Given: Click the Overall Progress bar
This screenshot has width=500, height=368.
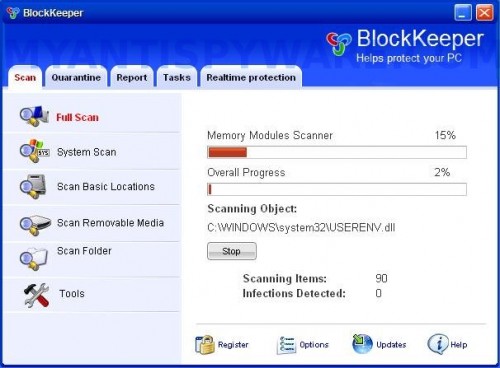Looking at the screenshot, I should pyautogui.click(x=337, y=189).
